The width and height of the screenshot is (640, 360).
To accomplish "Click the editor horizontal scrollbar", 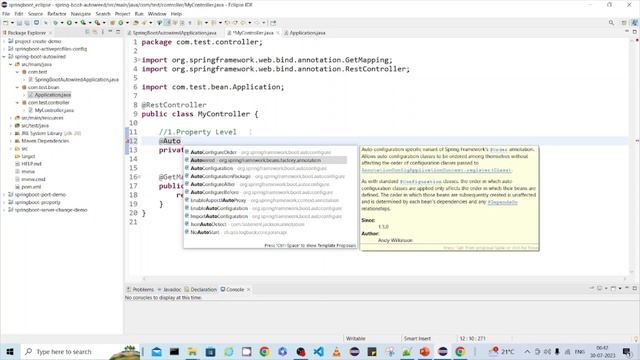I will [x=384, y=279].
